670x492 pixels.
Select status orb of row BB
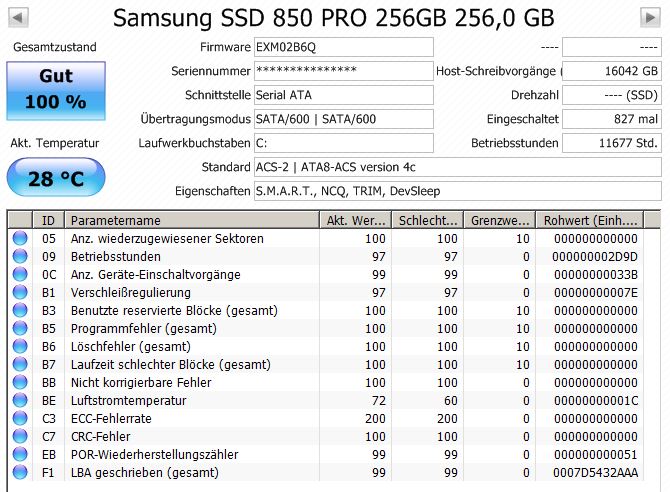[x=20, y=382]
